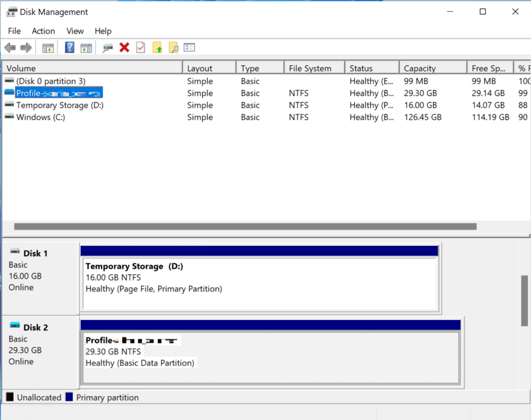Click the red X Delete icon
Viewport: 531px width, 420px height.
124,48
